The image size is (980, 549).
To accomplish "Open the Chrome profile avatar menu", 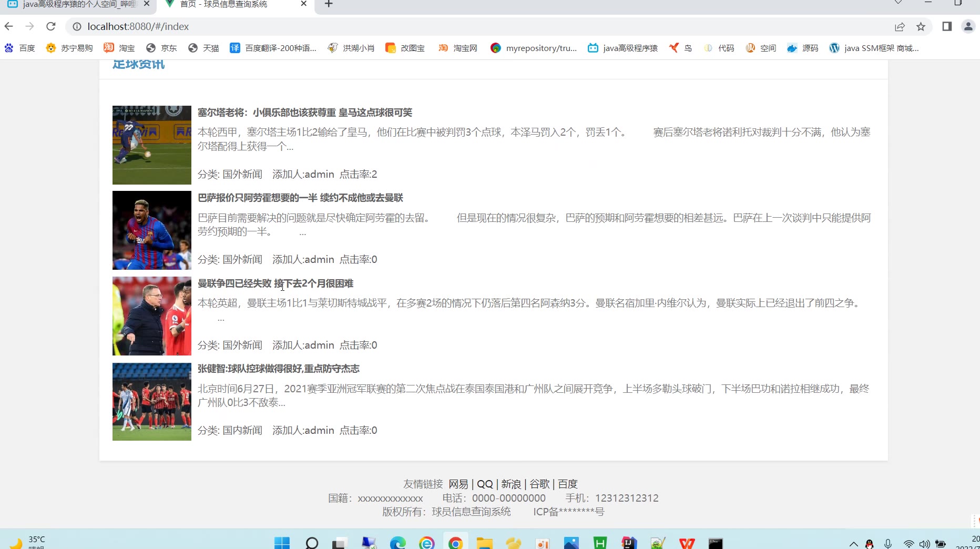I will (x=968, y=26).
